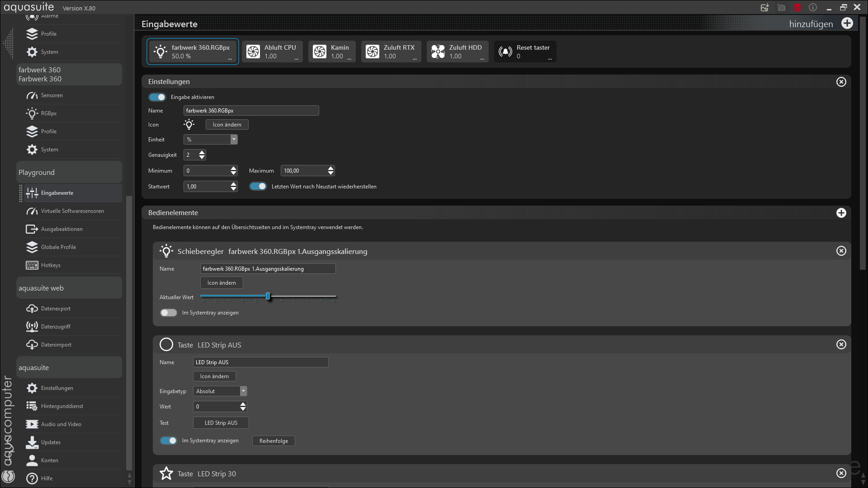Add a Bedienelement with plus icon
Viewport: 868px width, 488px height.
(841, 213)
